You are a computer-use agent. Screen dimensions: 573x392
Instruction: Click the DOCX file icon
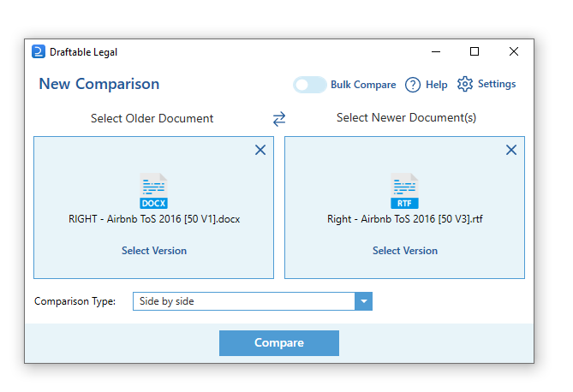pos(154,191)
